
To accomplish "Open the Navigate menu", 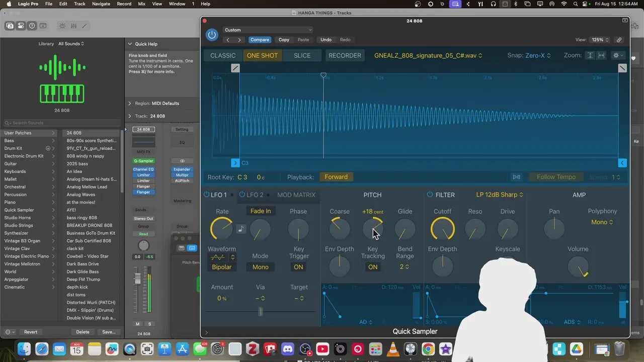I will [101, 4].
